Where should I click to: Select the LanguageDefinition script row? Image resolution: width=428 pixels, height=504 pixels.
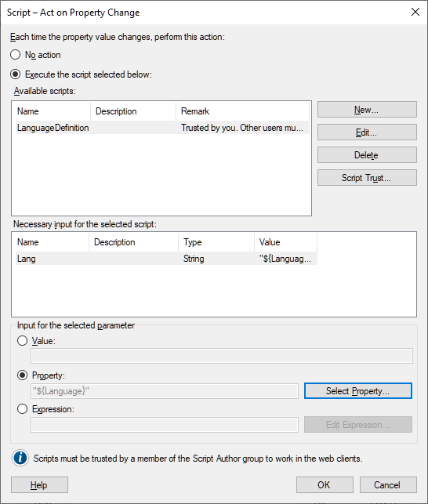(162, 128)
